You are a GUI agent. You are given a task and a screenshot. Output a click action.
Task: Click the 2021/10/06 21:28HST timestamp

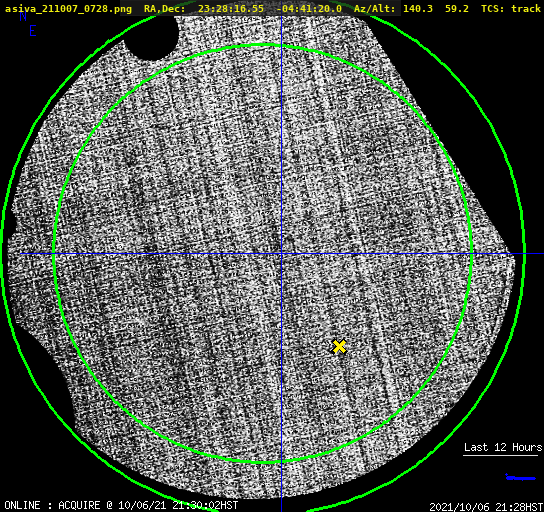pos(486,507)
